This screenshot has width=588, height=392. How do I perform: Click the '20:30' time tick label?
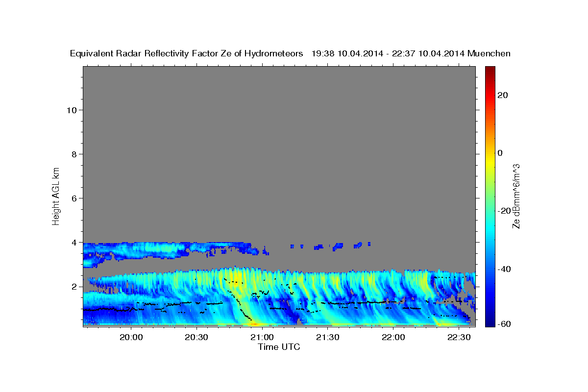click(196, 337)
